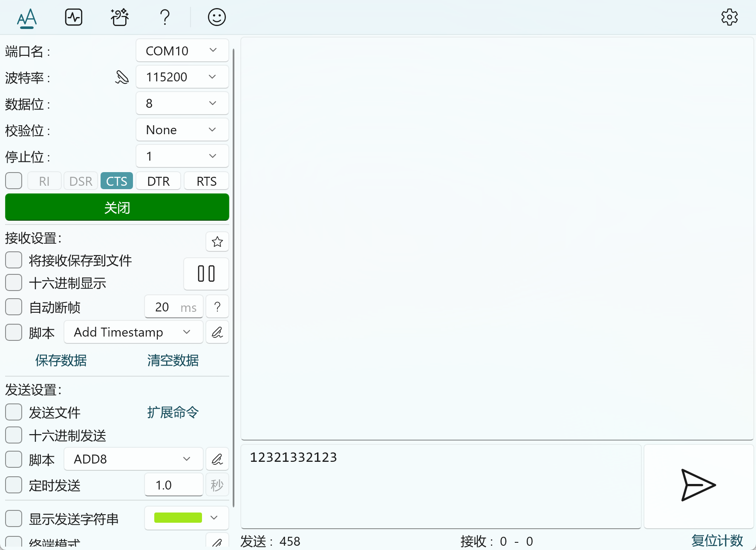Image resolution: width=756 pixels, height=550 pixels.
Task: Toggle the timed send checkbox (定时发送)
Action: point(14,485)
